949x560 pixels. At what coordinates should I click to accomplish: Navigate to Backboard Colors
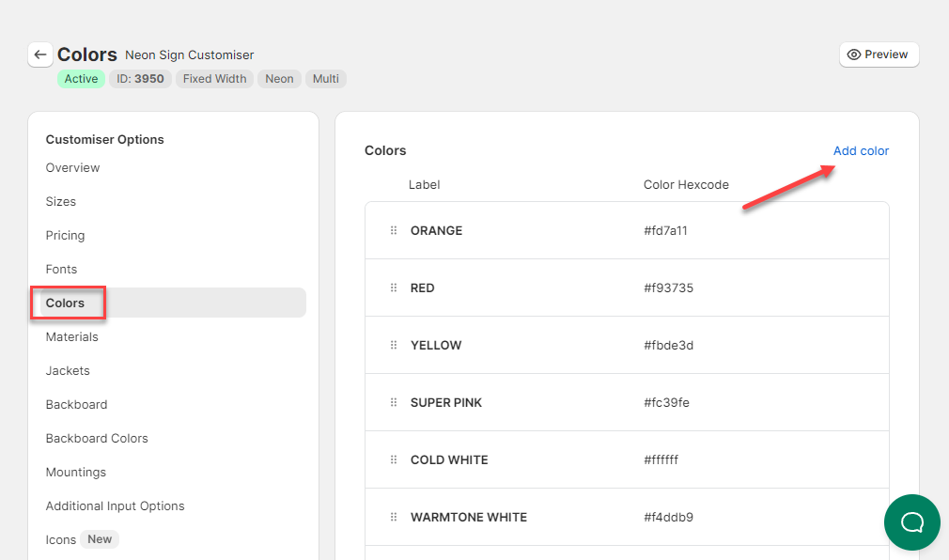click(97, 439)
